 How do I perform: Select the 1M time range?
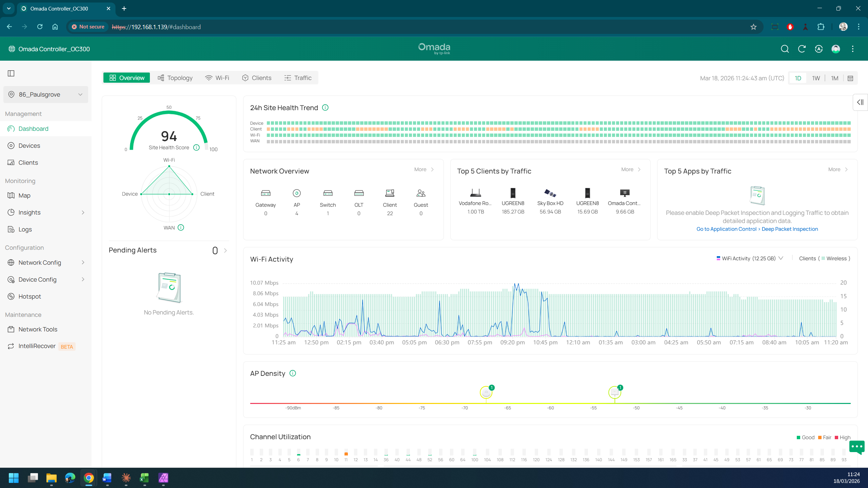pos(834,78)
